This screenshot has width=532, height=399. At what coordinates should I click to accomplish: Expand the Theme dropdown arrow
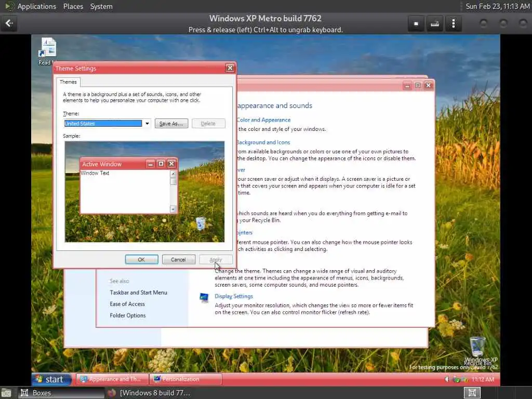(x=147, y=124)
